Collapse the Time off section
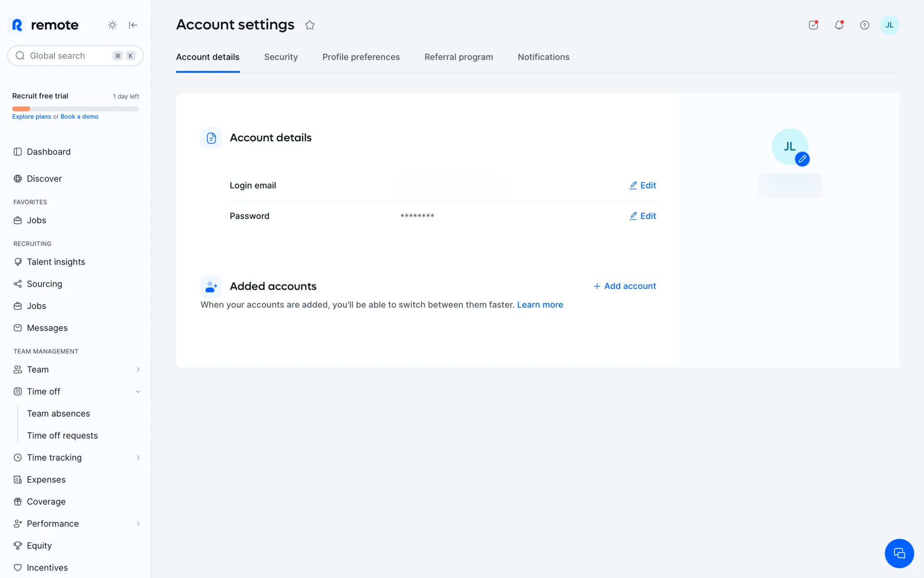Screen dimensions: 924x578 (138, 392)
